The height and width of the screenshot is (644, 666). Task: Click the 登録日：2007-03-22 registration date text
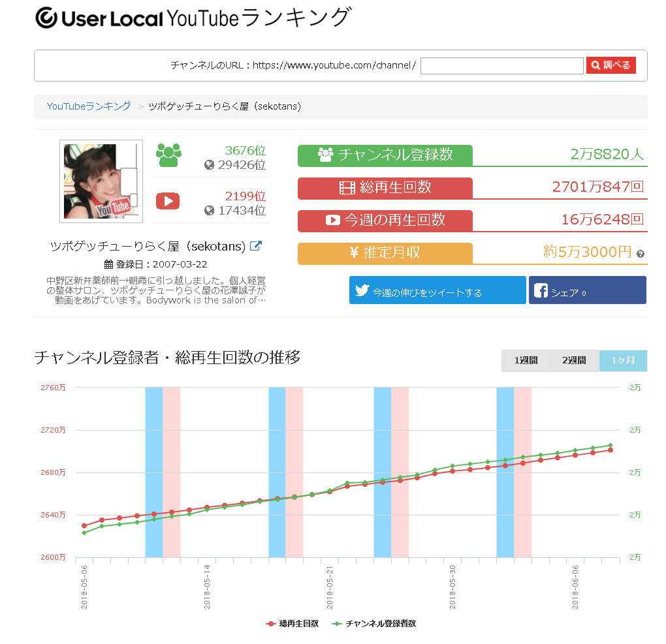(x=161, y=264)
